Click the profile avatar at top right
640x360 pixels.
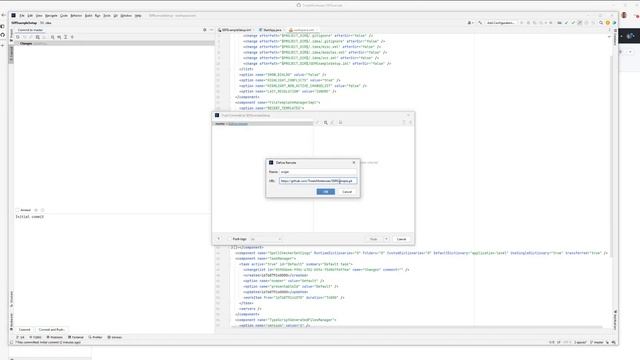(x=624, y=16)
